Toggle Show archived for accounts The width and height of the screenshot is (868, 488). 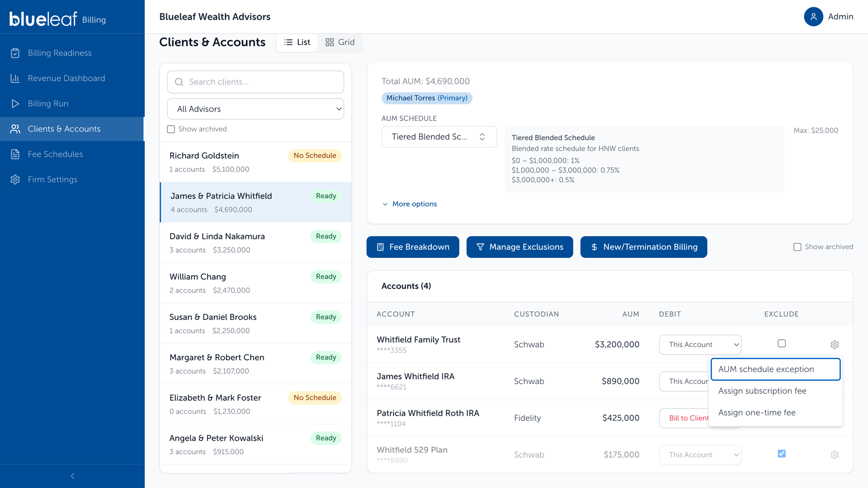pyautogui.click(x=797, y=247)
